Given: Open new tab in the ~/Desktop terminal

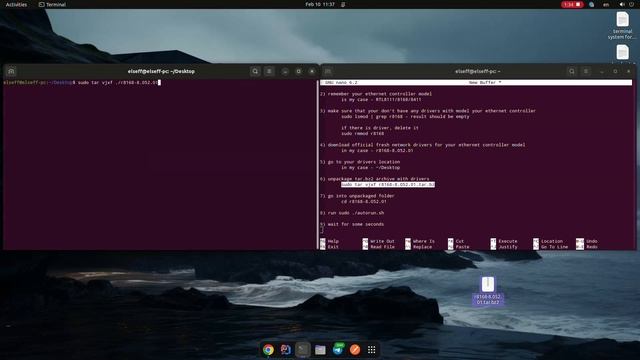Looking at the screenshot, I should click(x=11, y=71).
